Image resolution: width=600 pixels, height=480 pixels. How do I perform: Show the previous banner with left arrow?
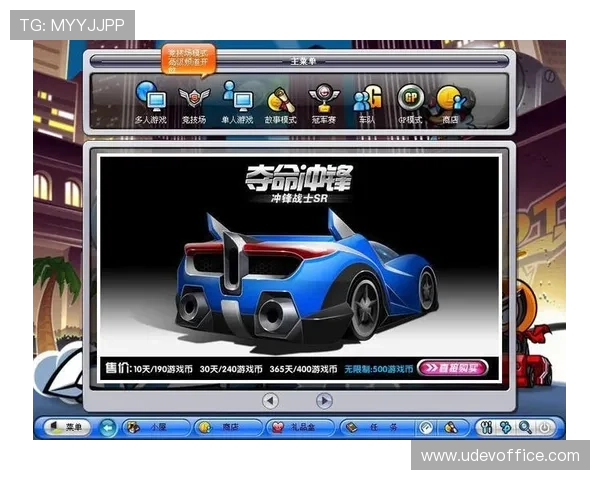pyautogui.click(x=270, y=400)
